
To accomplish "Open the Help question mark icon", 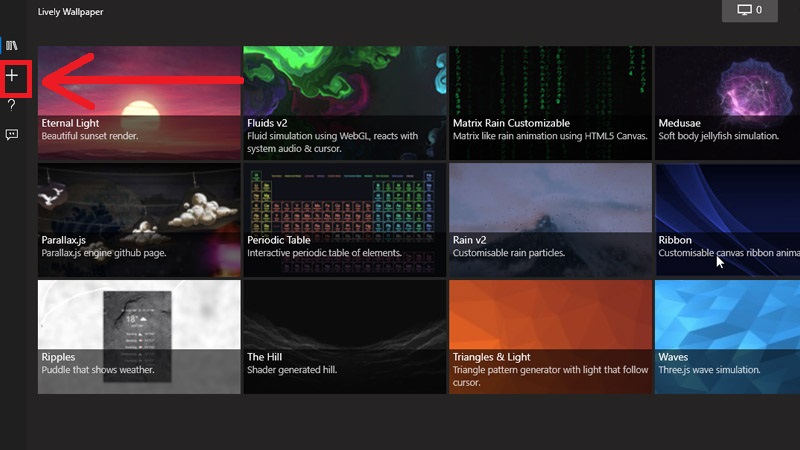I will [x=12, y=105].
